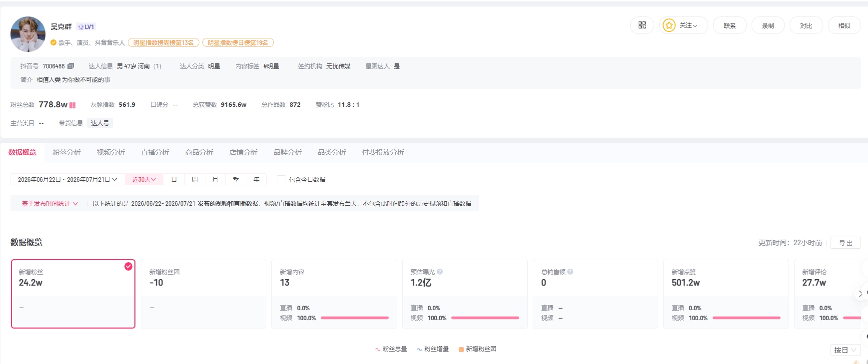This screenshot has width=868, height=364.
Task: Switch to 品牌分析 tab
Action: pos(288,152)
